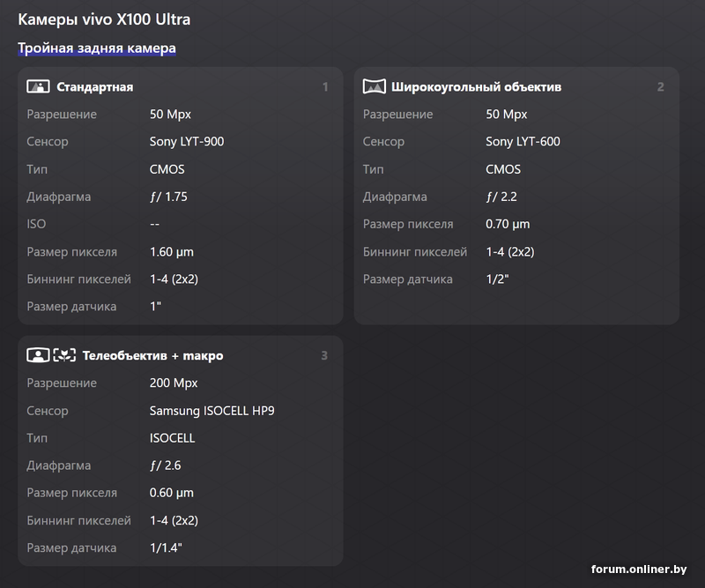Image resolution: width=705 pixels, height=588 pixels.
Task: Click the "ISO" row label
Action: pos(36,224)
